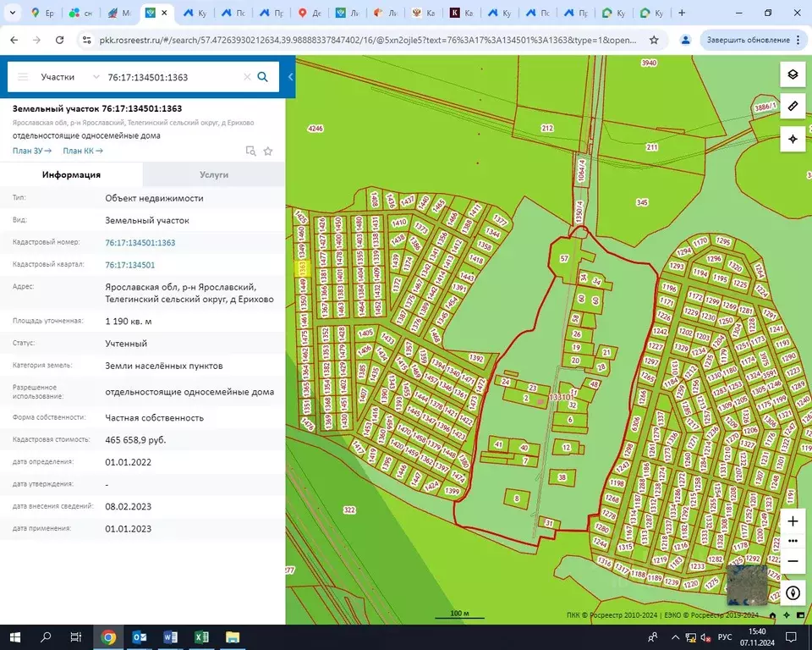
Task: Zoom out on the map
Action: pyautogui.click(x=793, y=560)
